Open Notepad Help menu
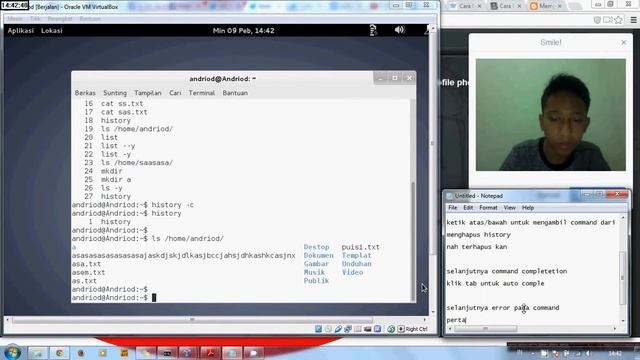Viewport: 640px width, 360px height. pos(528,208)
